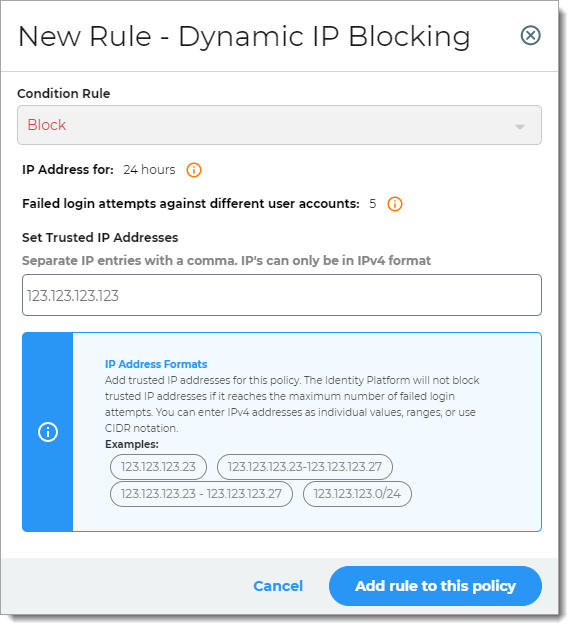
Task: Click the dropdown arrow in the Condition Rule field
Action: pyautogui.click(x=520, y=127)
